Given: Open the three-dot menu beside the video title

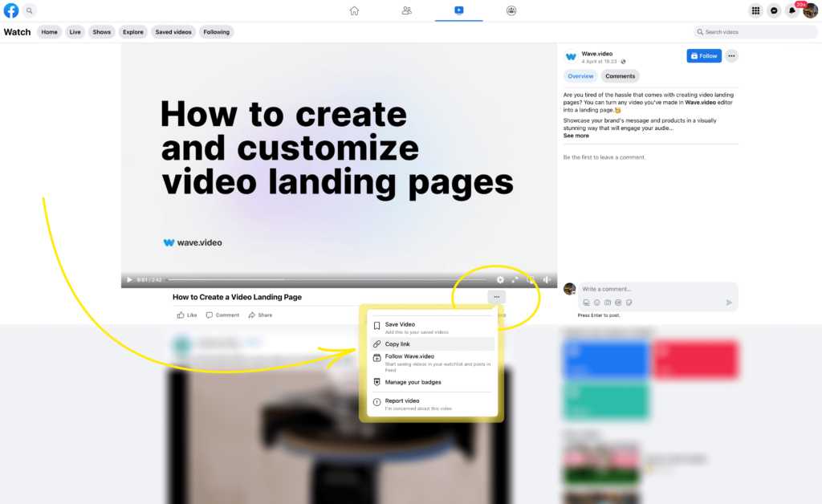Looking at the screenshot, I should click(x=496, y=297).
